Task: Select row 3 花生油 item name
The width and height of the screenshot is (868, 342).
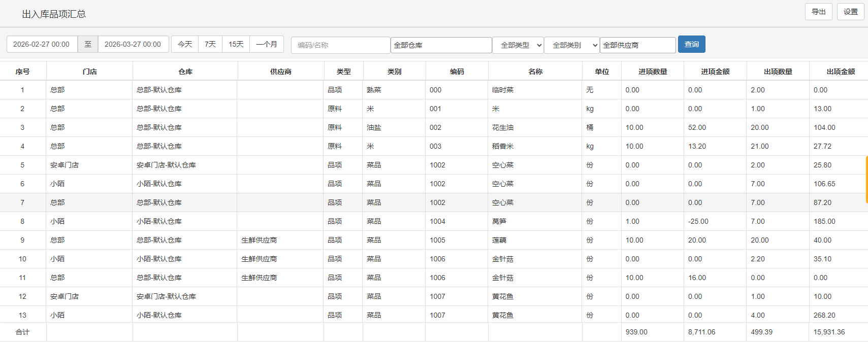Action: pos(503,127)
